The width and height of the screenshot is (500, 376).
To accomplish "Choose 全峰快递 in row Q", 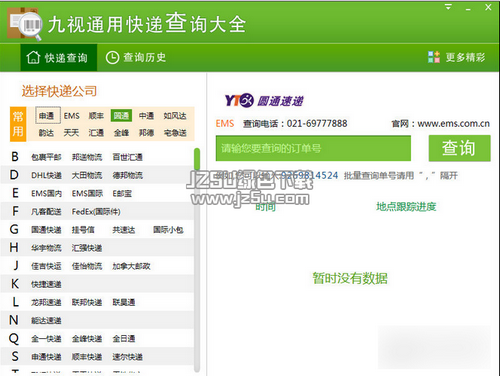I will (87, 339).
